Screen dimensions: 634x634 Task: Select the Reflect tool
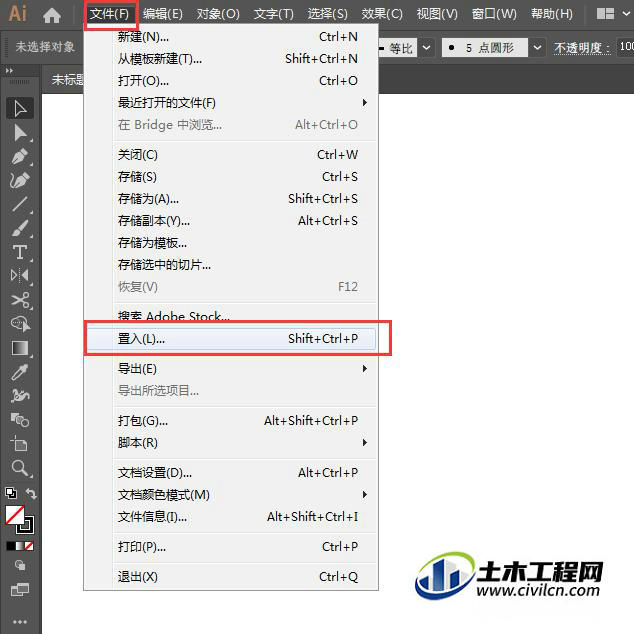pyautogui.click(x=20, y=276)
